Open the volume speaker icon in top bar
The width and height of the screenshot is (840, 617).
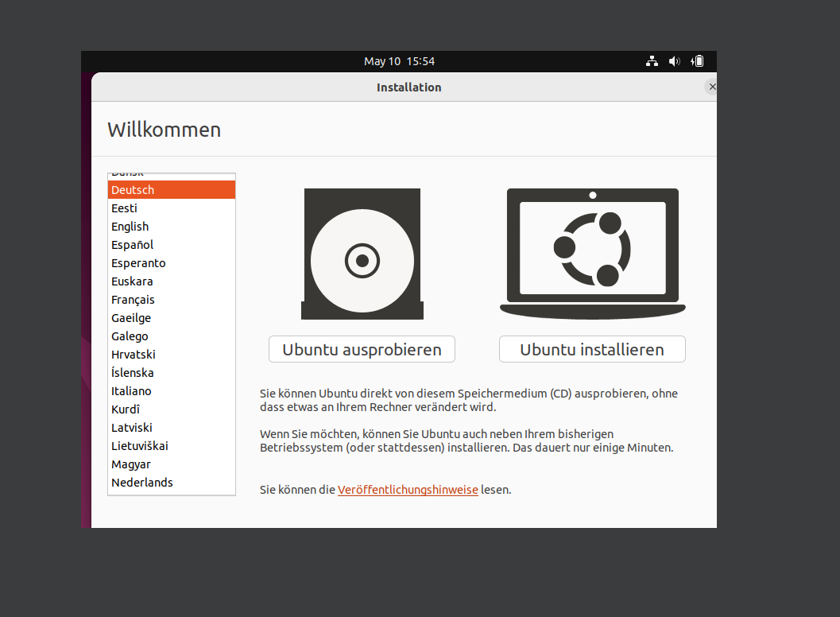click(674, 61)
